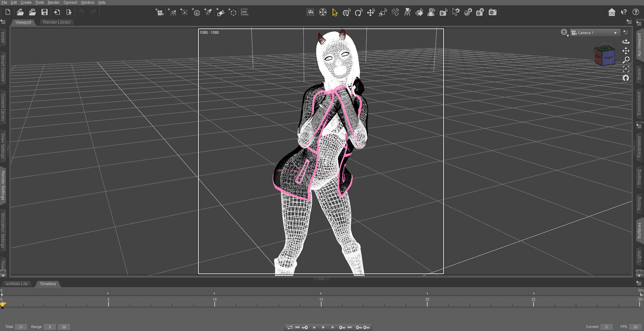Click the Total frames input field

(x=21, y=327)
